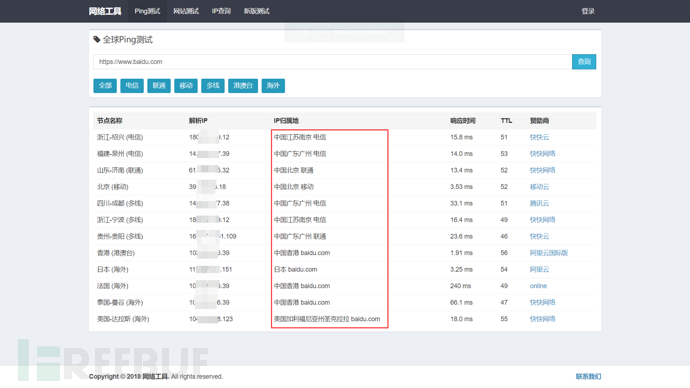Open the online sponsor link
The height and width of the screenshot is (388, 690).
[538, 286]
